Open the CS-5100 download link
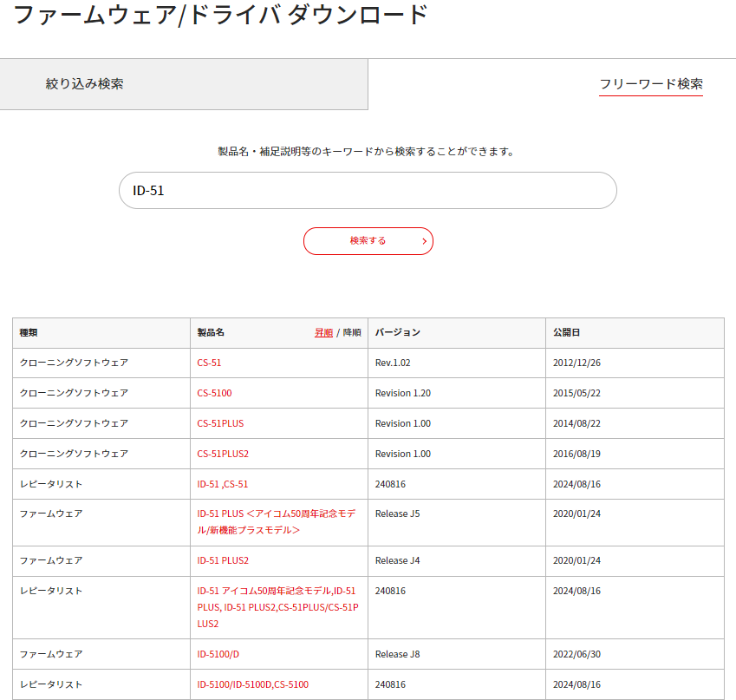This screenshot has height=700, width=736. point(214,393)
